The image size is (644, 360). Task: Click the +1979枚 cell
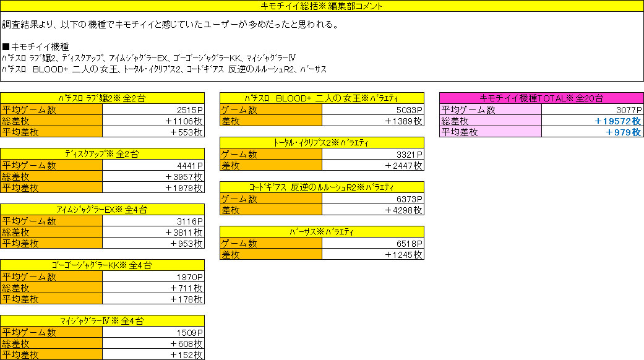coord(153,187)
